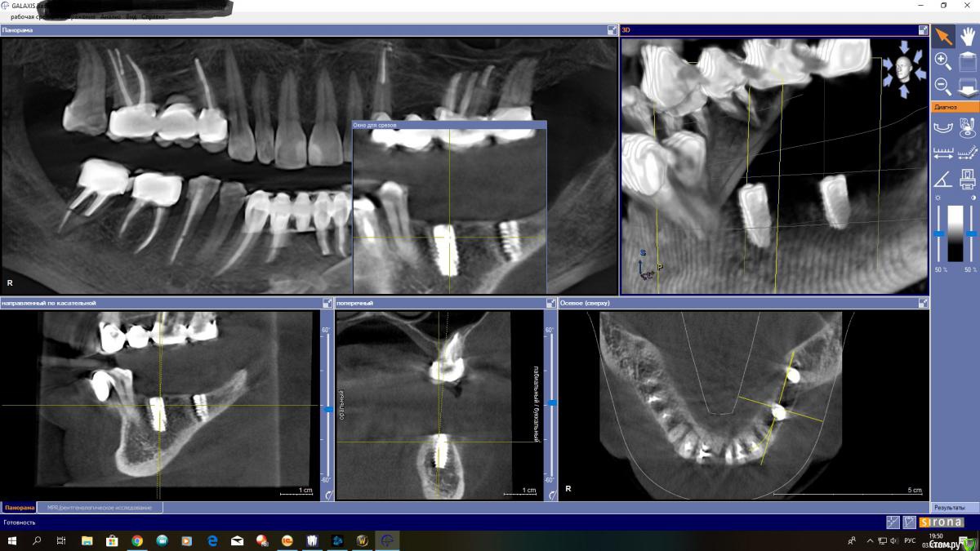Image resolution: width=980 pixels, height=551 pixels.
Task: Expand the Диагноз tool section
Action: click(955, 107)
